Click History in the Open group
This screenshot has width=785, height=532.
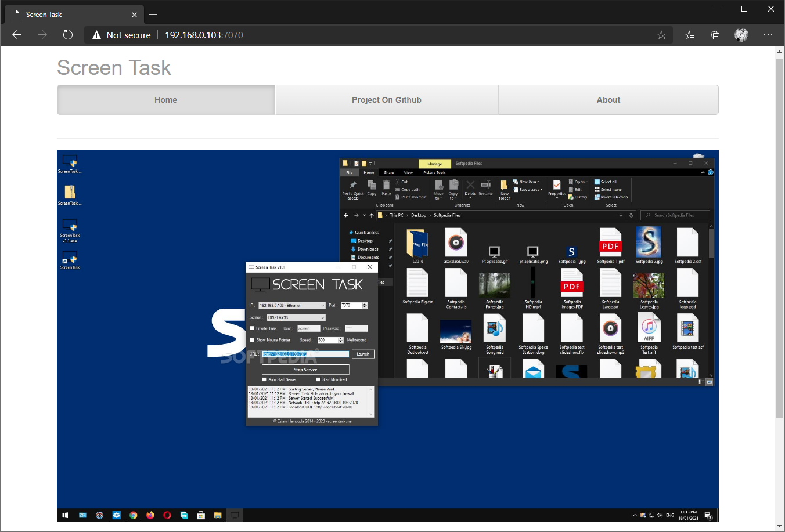point(578,197)
